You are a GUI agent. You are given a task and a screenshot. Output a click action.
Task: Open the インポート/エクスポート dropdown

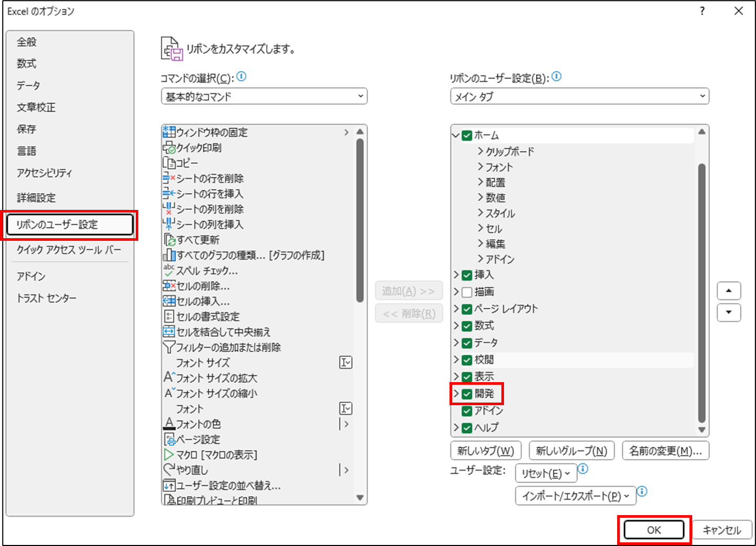(x=576, y=496)
